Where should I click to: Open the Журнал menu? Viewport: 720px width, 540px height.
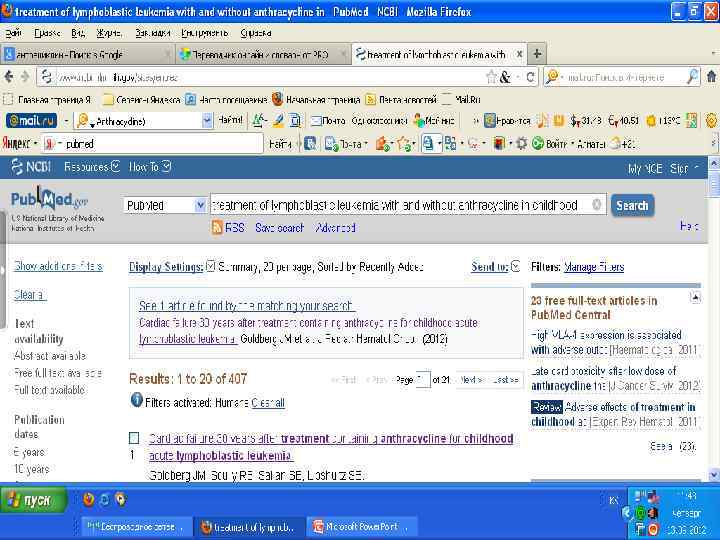109,33
